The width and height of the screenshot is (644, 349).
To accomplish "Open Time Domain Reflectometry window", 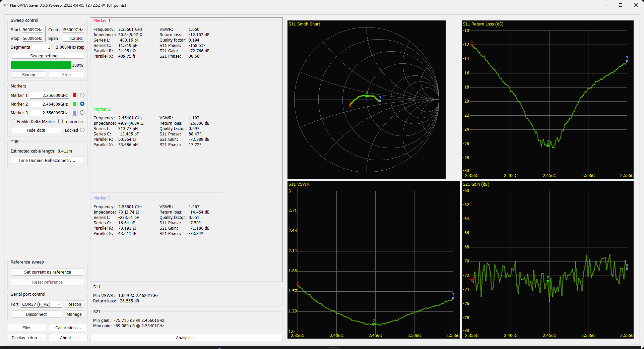I will click(47, 160).
